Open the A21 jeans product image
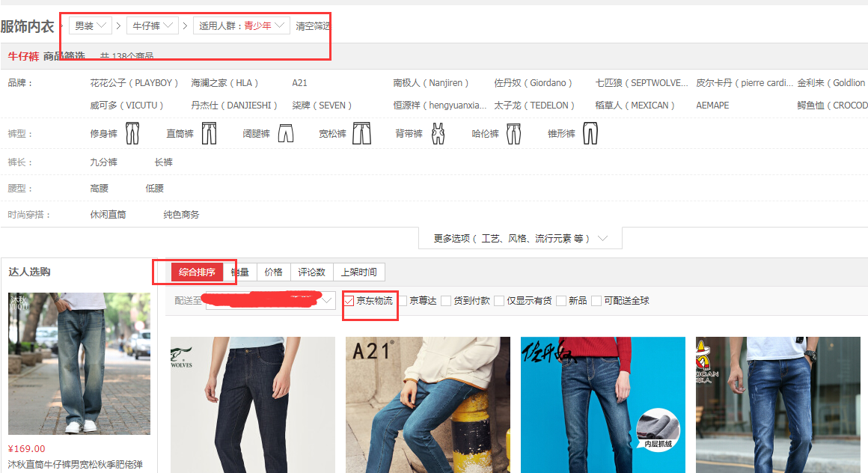Screen dimensions: 868x473 pyautogui.click(x=428, y=405)
